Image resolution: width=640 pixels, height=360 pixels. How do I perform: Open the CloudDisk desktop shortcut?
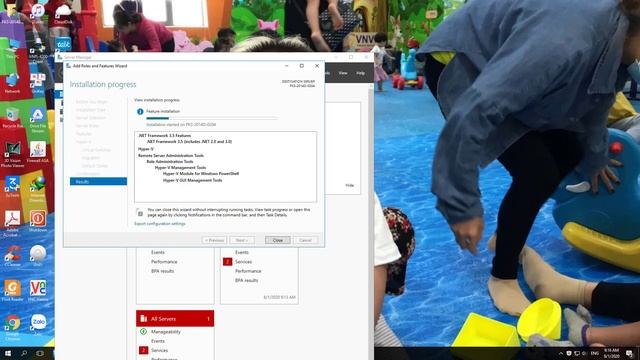[x=63, y=13]
